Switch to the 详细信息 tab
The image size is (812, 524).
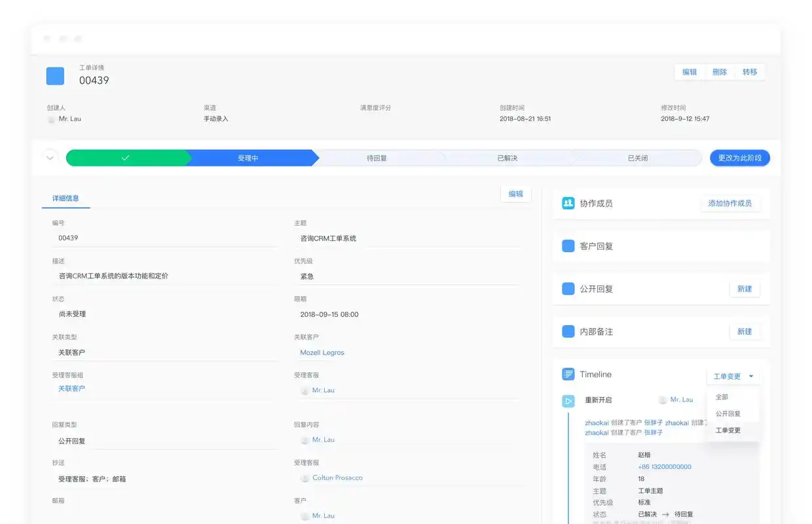click(65, 198)
